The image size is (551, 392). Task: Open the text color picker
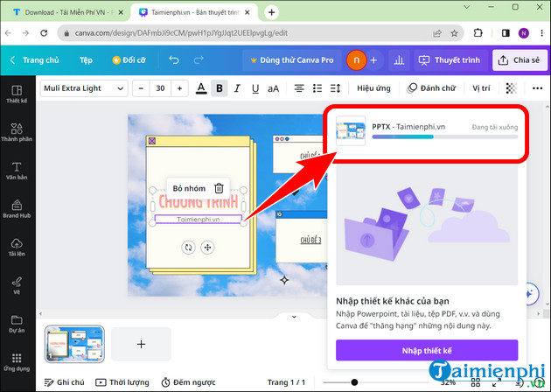point(201,88)
